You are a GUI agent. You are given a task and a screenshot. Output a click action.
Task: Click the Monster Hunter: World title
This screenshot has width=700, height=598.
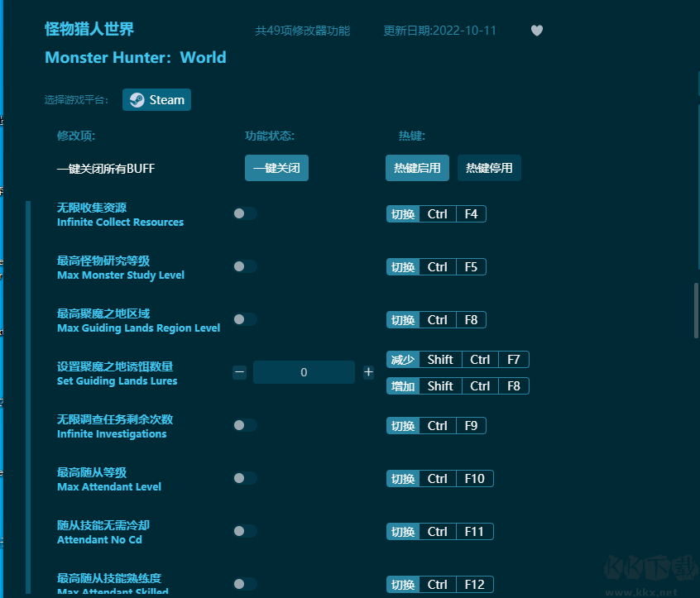point(136,57)
